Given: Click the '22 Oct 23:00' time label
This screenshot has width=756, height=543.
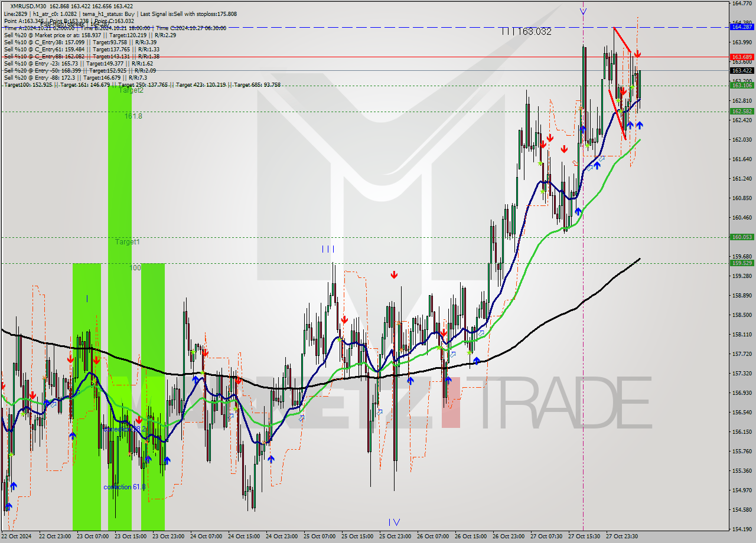Looking at the screenshot, I should (55, 537).
